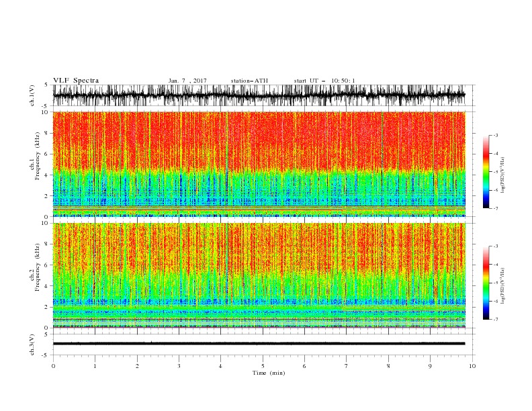Click time axis tick label "10"
Image resolution: width=532 pixels, height=411 pixels.
(x=472, y=366)
